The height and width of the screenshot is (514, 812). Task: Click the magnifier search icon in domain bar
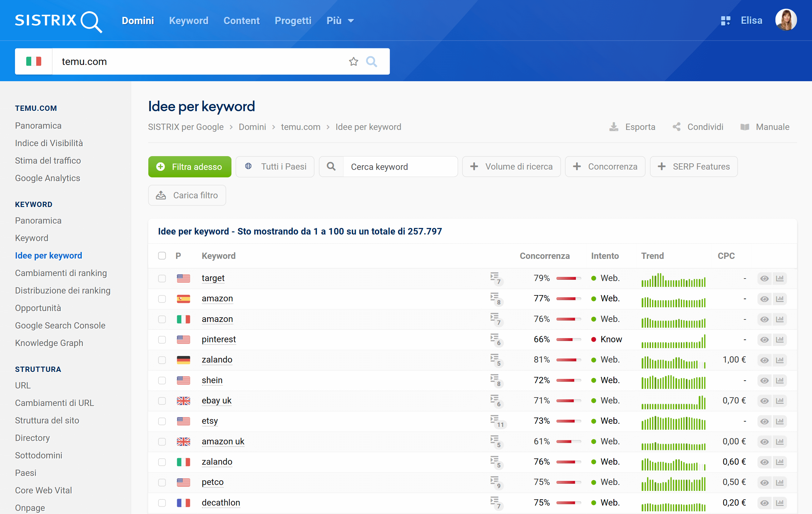click(372, 62)
